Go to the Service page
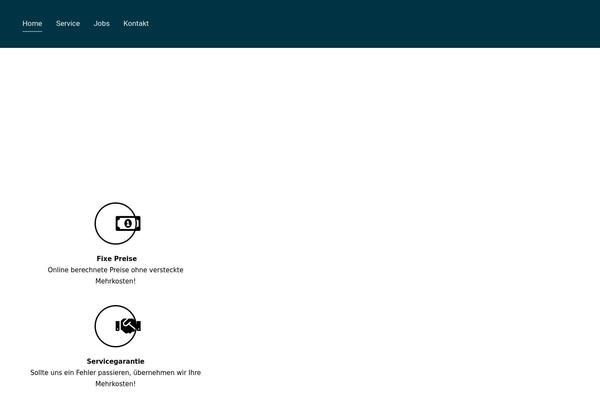The height and width of the screenshot is (400, 600). (68, 23)
